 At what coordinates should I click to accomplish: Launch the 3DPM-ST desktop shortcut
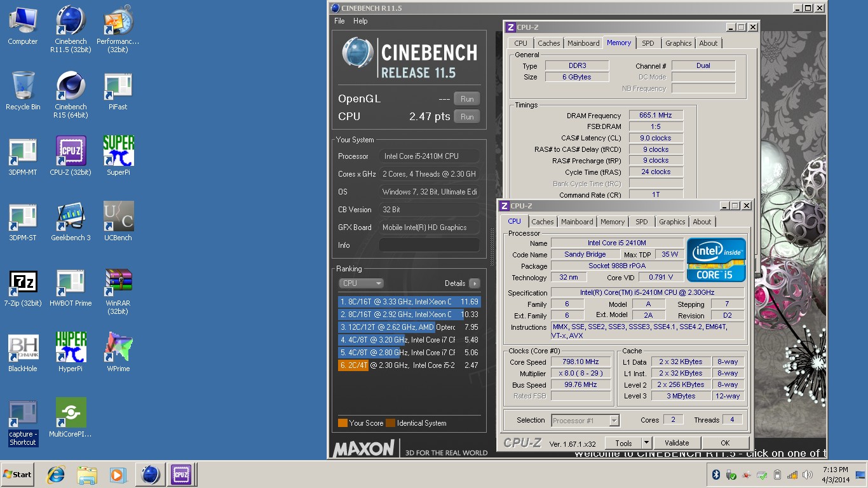click(x=23, y=222)
